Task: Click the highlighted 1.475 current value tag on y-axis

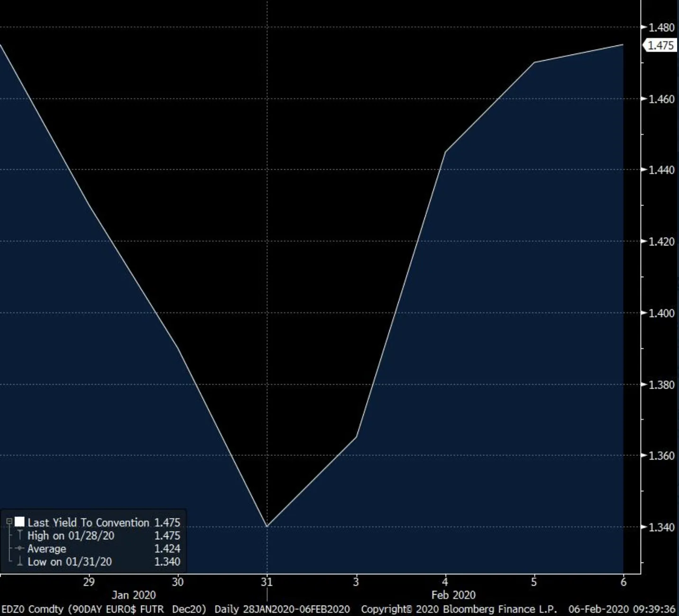Action: click(660, 45)
